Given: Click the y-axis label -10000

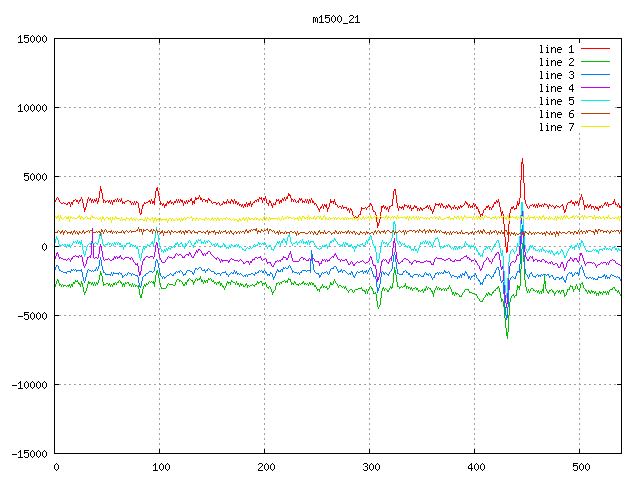Looking at the screenshot, I should (29, 384).
